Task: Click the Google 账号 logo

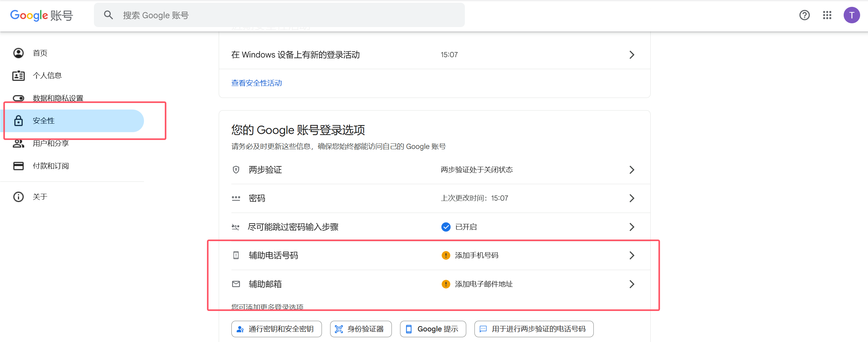Action: point(41,15)
